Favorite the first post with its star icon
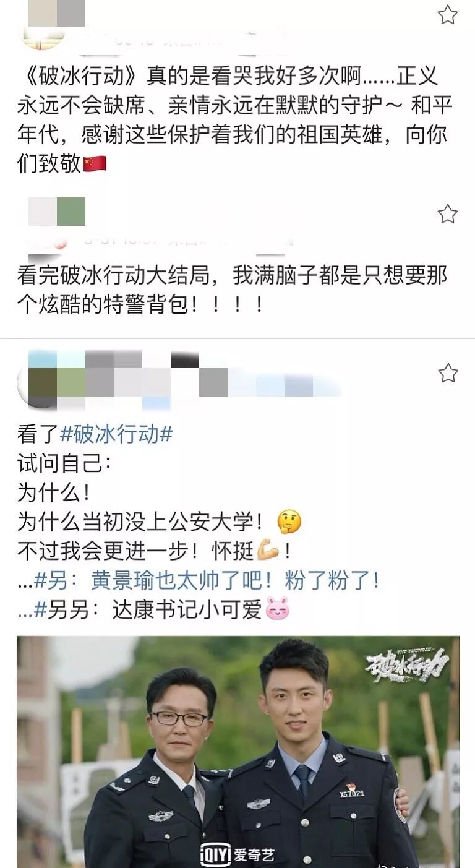Image resolution: width=475 pixels, height=868 pixels. (447, 15)
